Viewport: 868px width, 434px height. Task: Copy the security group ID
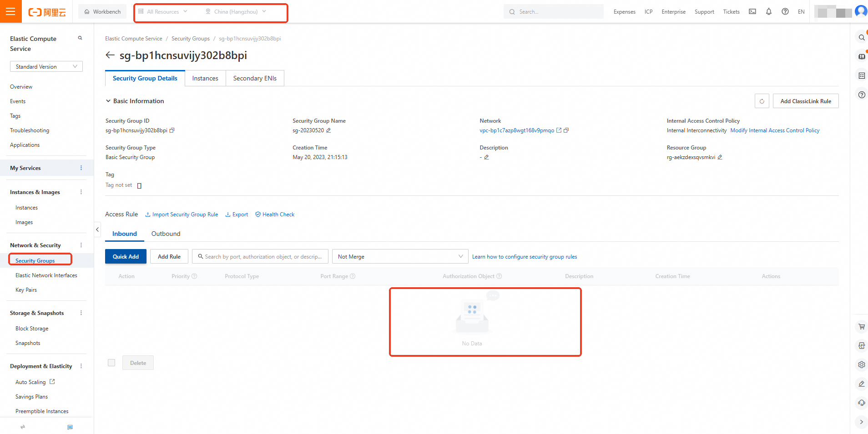[x=172, y=130]
